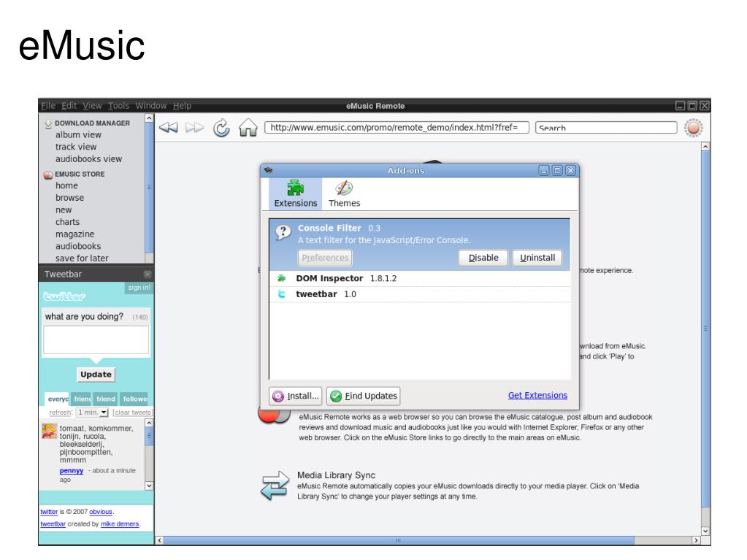The height and width of the screenshot is (560, 747).
Task: Open the Tools menu
Action: tap(118, 106)
